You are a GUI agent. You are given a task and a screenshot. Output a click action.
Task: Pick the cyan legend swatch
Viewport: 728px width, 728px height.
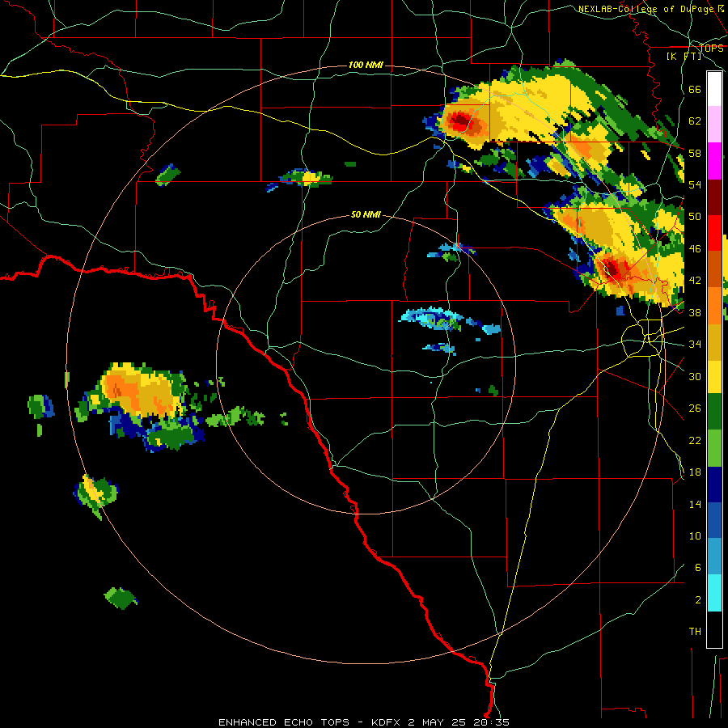tap(714, 594)
